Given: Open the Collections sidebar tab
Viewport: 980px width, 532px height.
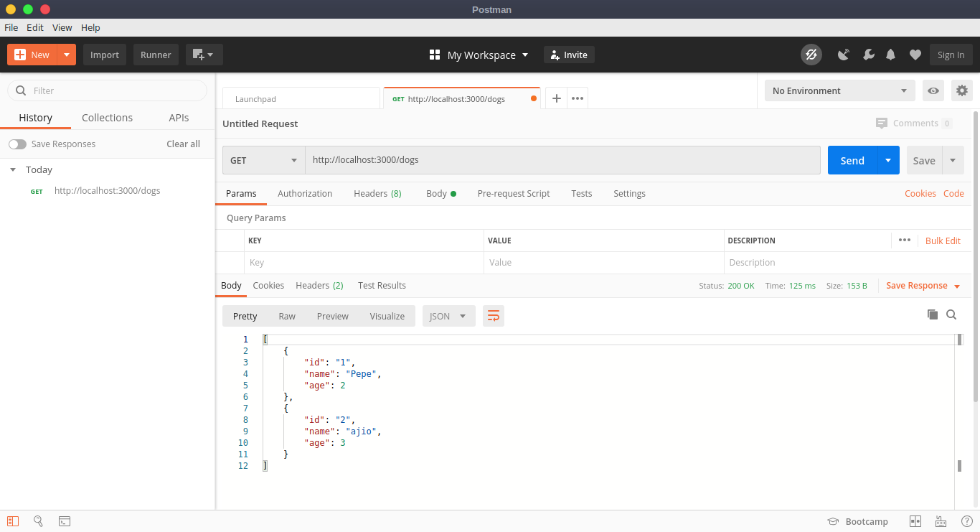Looking at the screenshot, I should pyautogui.click(x=107, y=118).
